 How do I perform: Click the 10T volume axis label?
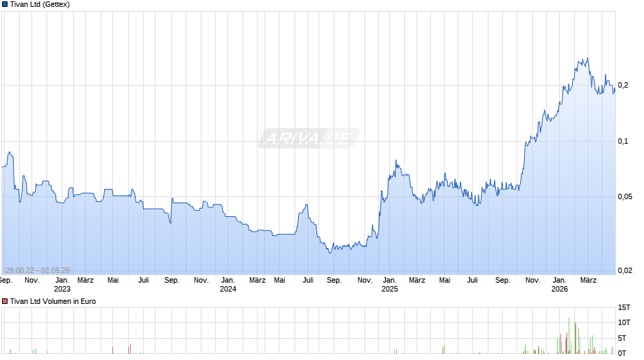[624, 322]
